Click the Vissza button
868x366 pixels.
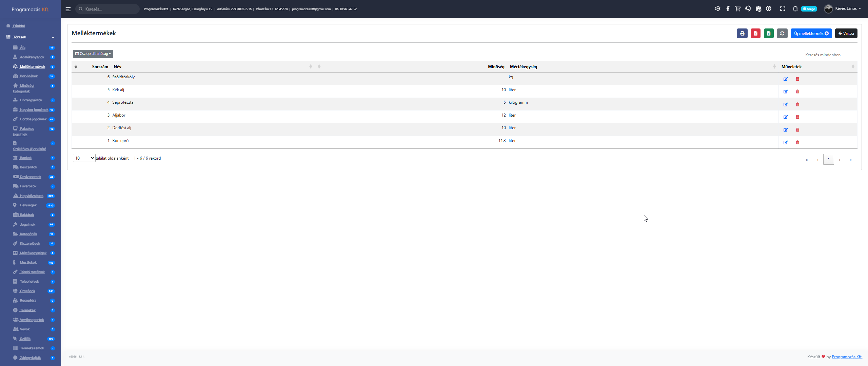coord(846,34)
